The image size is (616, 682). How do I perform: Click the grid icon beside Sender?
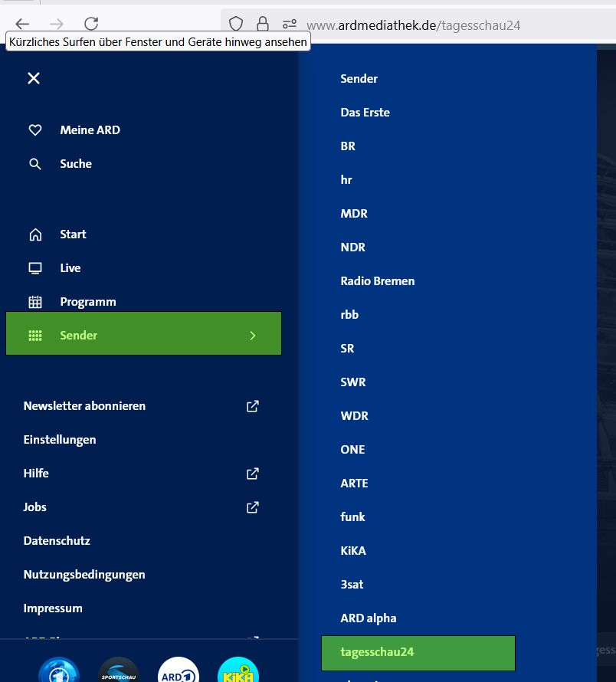point(35,336)
